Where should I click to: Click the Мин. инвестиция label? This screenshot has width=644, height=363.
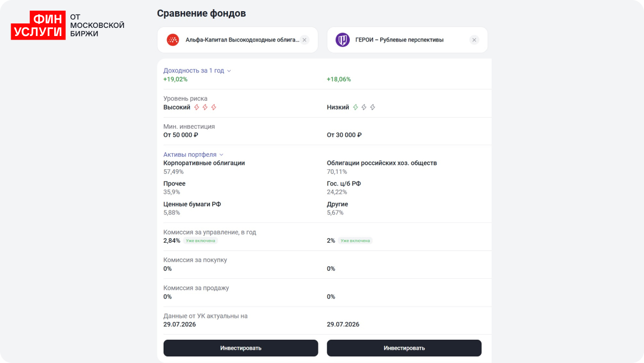[x=189, y=126]
